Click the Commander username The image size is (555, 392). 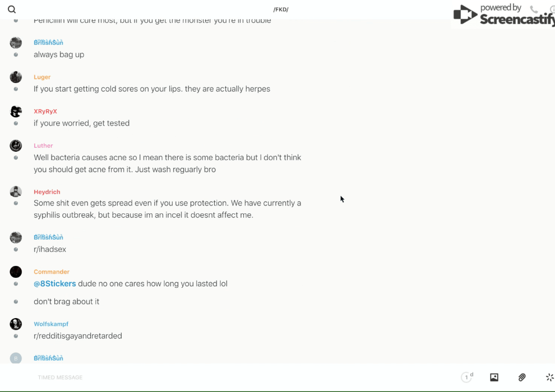(52, 272)
